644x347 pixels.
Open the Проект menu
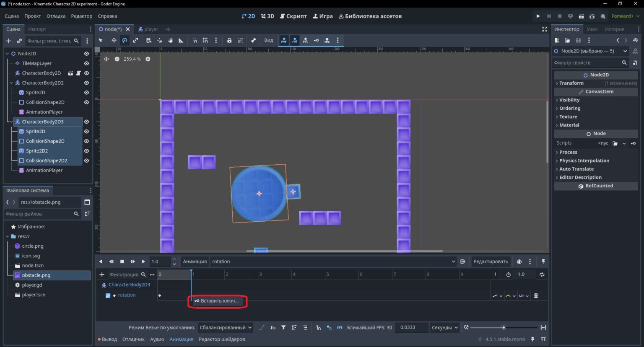point(33,16)
